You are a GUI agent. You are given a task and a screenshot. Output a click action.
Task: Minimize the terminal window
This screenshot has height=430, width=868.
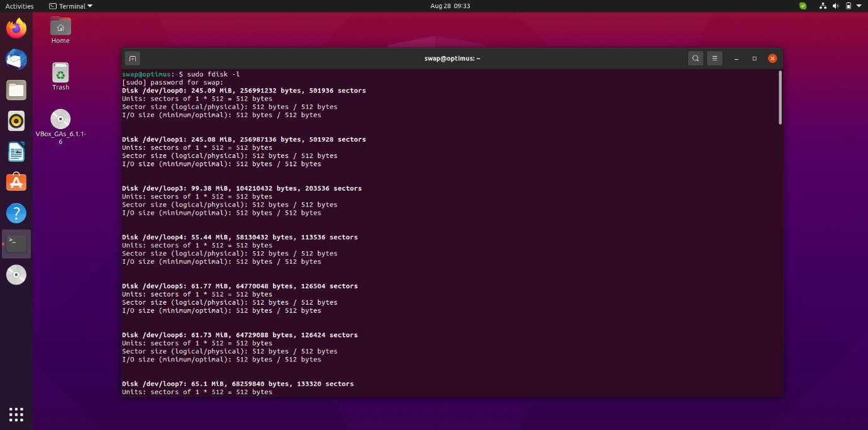[x=737, y=59]
